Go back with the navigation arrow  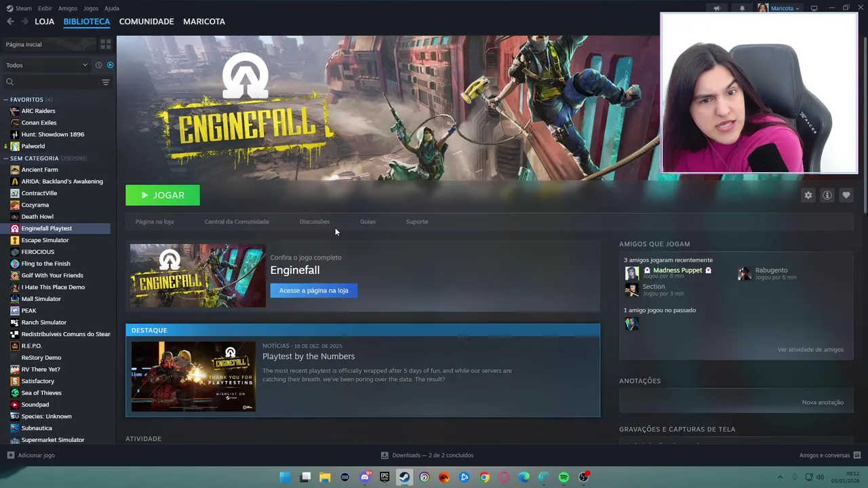click(10, 22)
